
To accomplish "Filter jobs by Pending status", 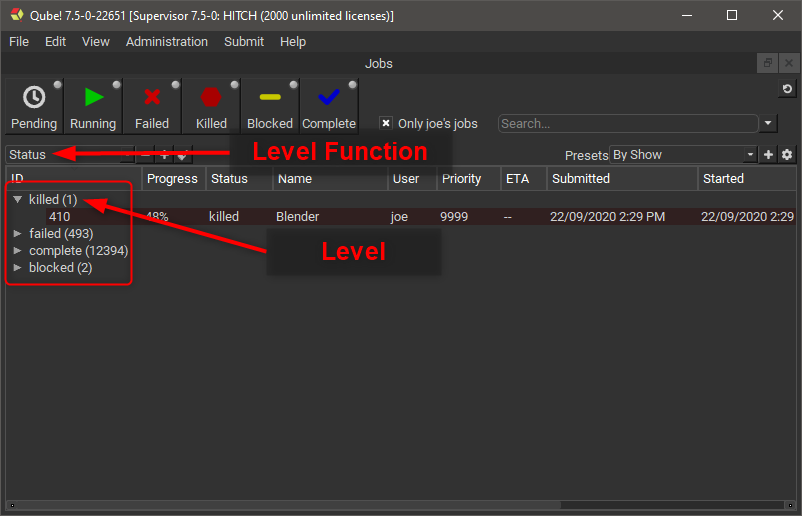I will click(x=34, y=107).
